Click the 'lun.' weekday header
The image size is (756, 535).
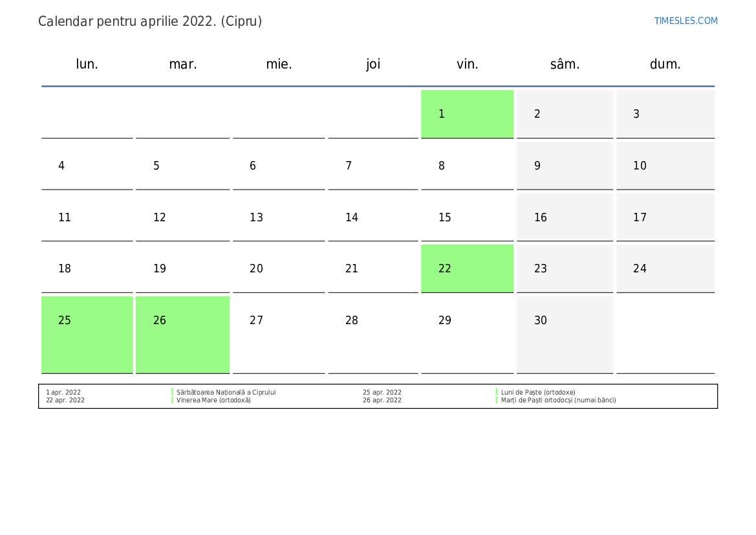click(x=87, y=64)
